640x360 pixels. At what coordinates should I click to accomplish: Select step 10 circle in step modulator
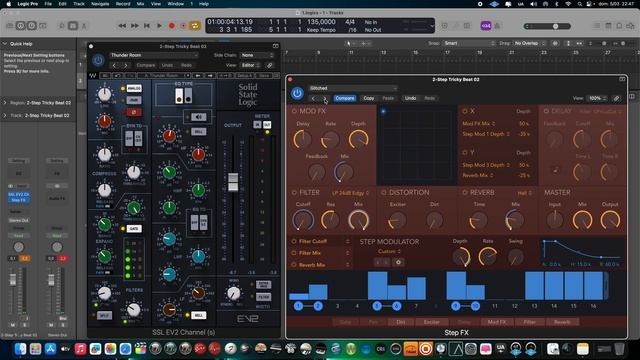click(476, 306)
